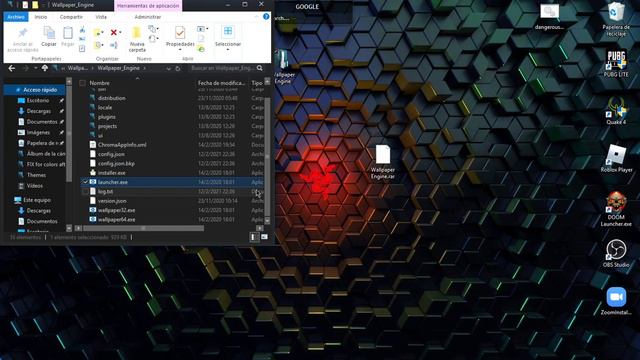Select the installer.exe file
The height and width of the screenshot is (360, 640).
point(111,173)
